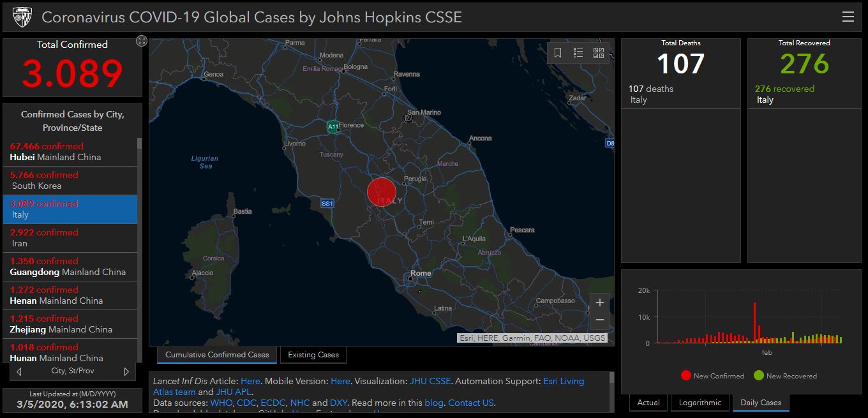Show the Actual chart tab
This screenshot has width=868, height=418.
click(648, 403)
